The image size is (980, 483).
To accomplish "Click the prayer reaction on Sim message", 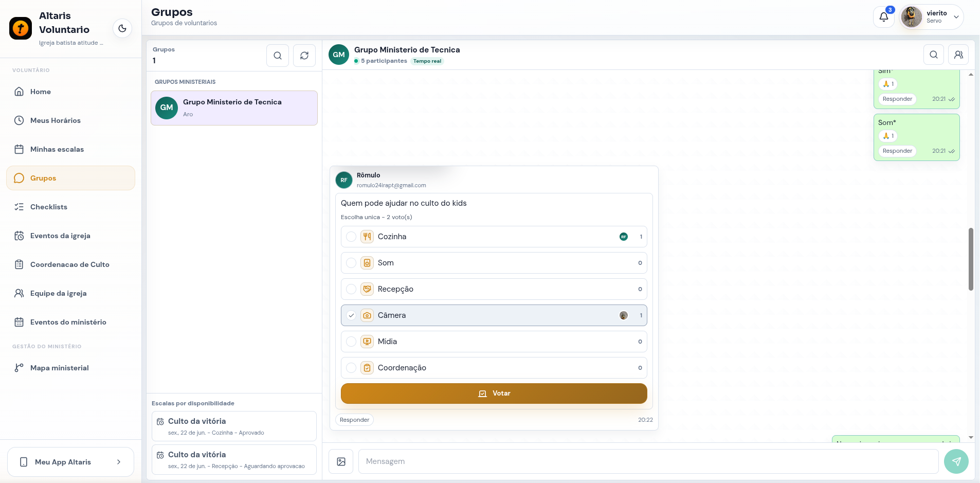I will [x=888, y=84].
